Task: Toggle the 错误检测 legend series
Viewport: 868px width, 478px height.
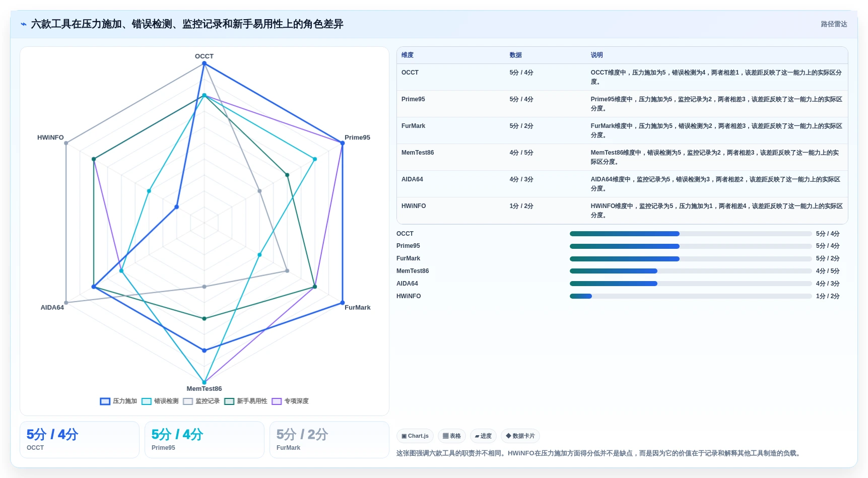Action: 160,401
